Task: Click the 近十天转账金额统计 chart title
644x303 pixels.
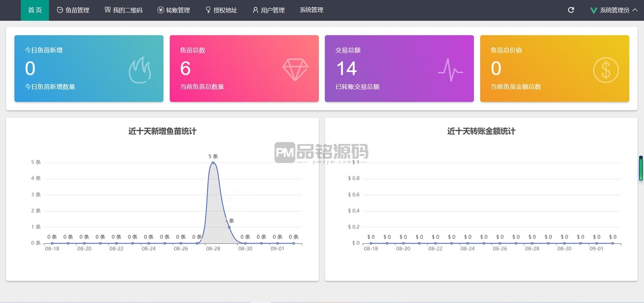Action: point(481,131)
